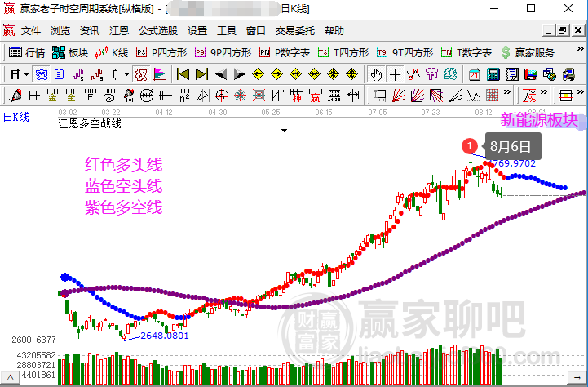Step forward with black right triangle
Viewport: 588px width, 387px height.
coord(239,74)
